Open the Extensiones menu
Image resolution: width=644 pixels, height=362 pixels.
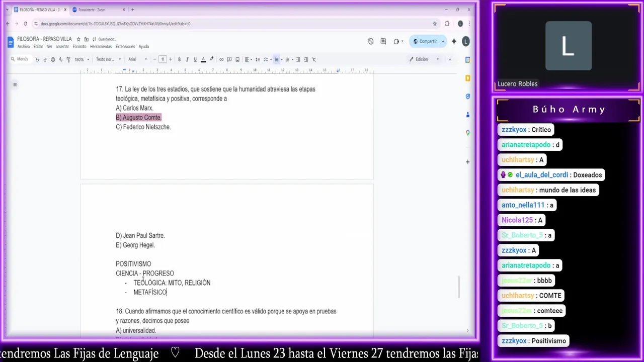click(125, 47)
